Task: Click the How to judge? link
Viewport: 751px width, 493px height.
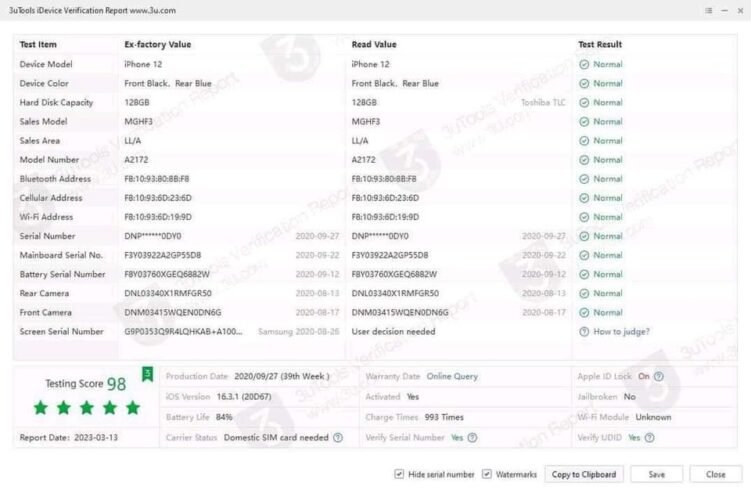Action: [x=621, y=331]
